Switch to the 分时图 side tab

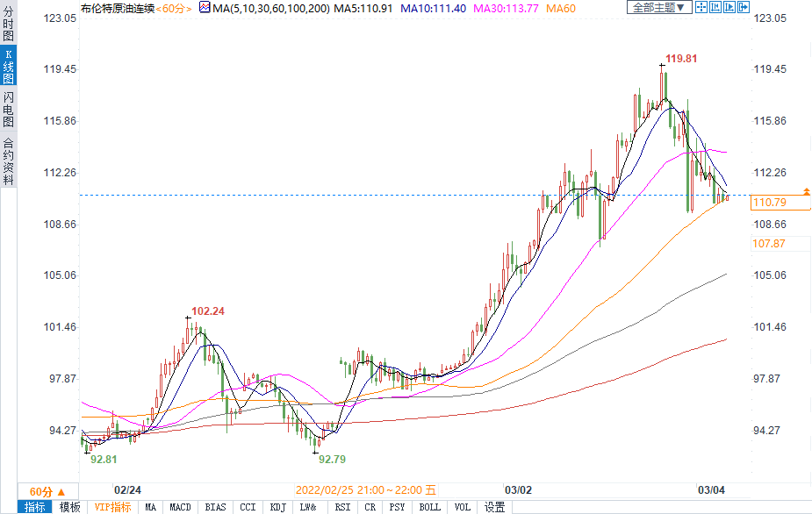tap(8, 25)
